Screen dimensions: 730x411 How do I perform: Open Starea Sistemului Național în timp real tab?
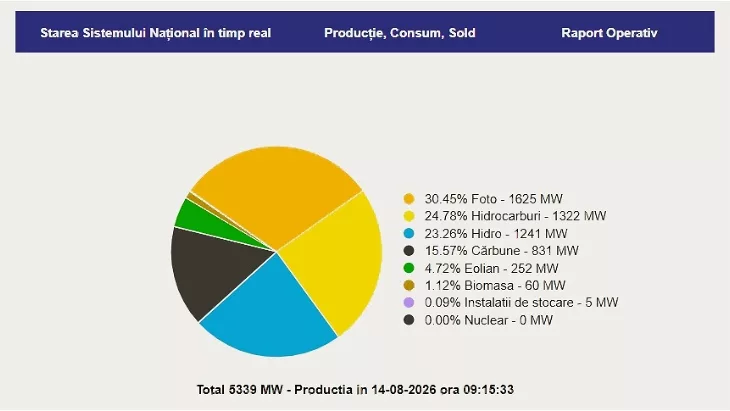[155, 33]
